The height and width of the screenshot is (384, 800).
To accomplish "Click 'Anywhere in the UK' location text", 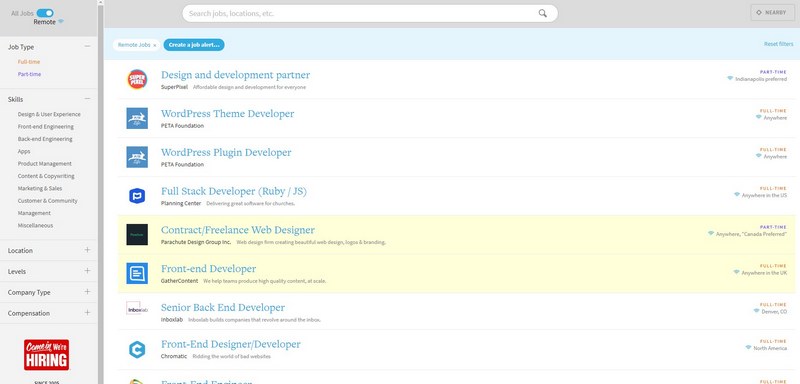I will click(x=764, y=273).
